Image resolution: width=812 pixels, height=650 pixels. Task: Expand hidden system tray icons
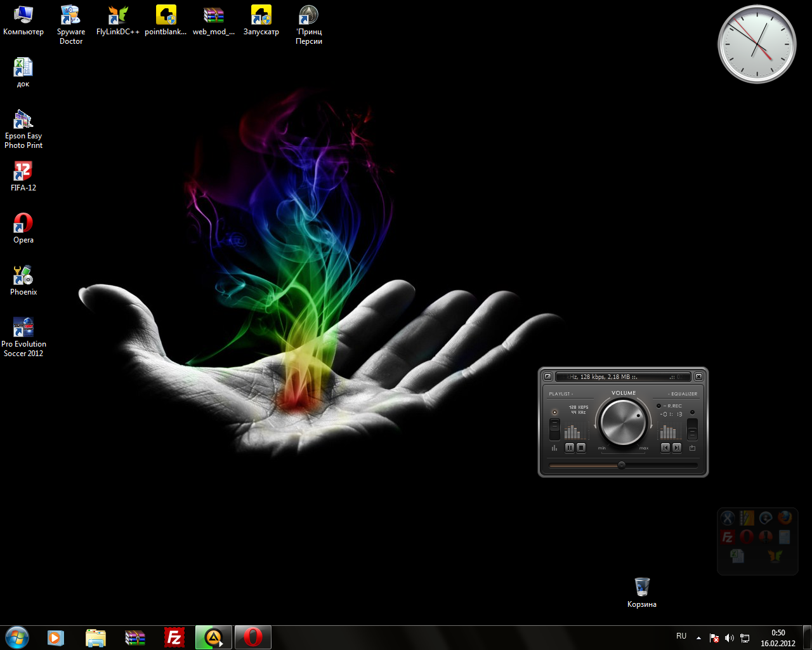698,637
